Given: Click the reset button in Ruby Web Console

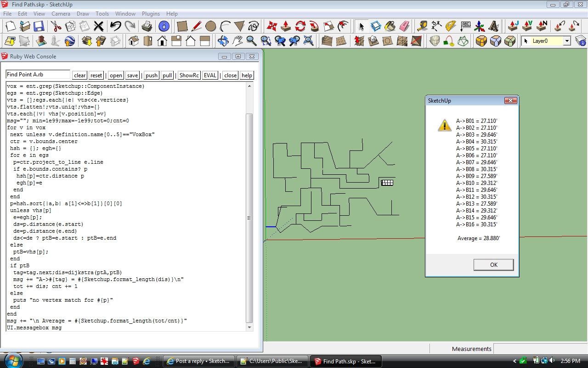Looking at the screenshot, I should (96, 75).
